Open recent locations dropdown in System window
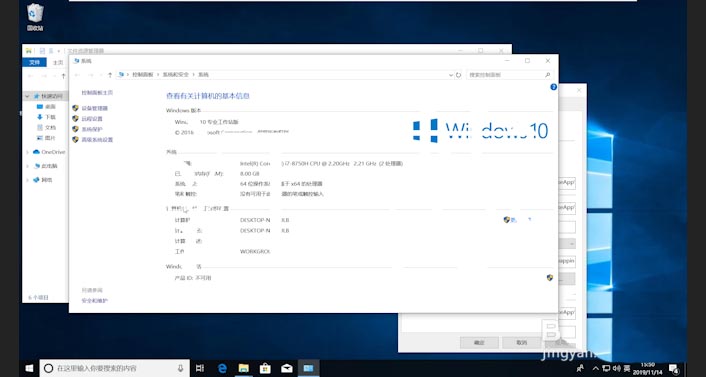 pos(100,75)
